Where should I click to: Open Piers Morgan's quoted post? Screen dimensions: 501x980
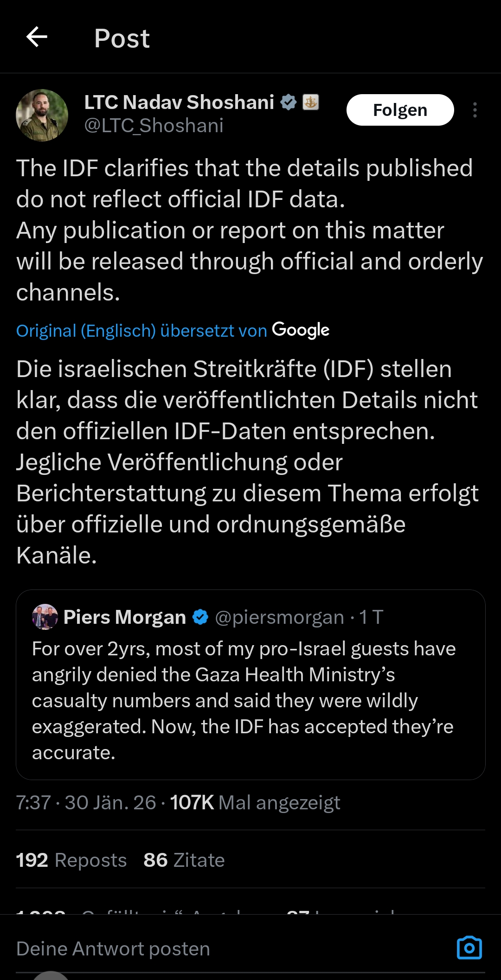tap(250, 700)
